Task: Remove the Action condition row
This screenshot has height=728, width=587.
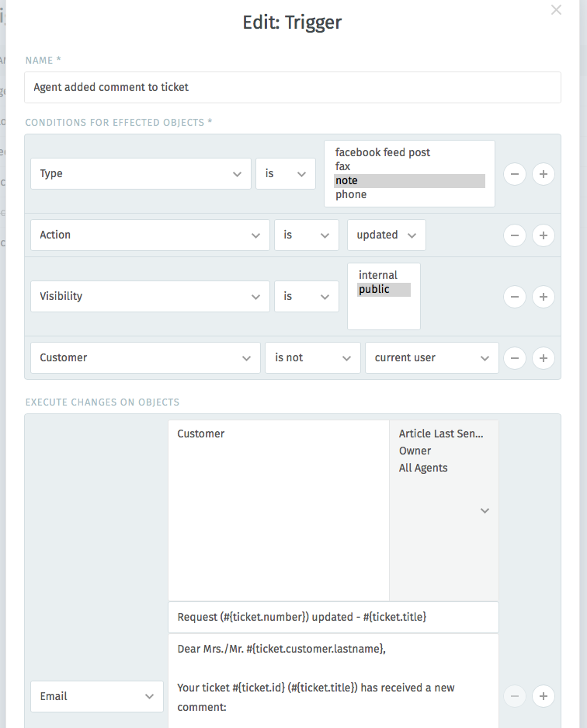Action: (x=515, y=235)
